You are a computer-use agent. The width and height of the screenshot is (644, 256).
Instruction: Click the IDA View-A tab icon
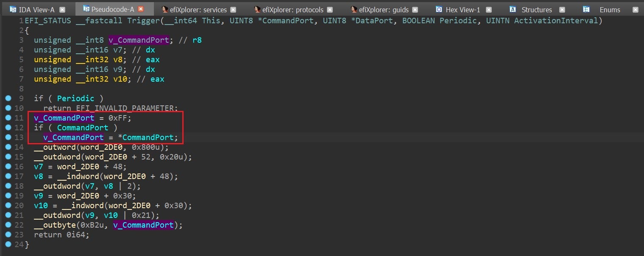click(x=13, y=9)
